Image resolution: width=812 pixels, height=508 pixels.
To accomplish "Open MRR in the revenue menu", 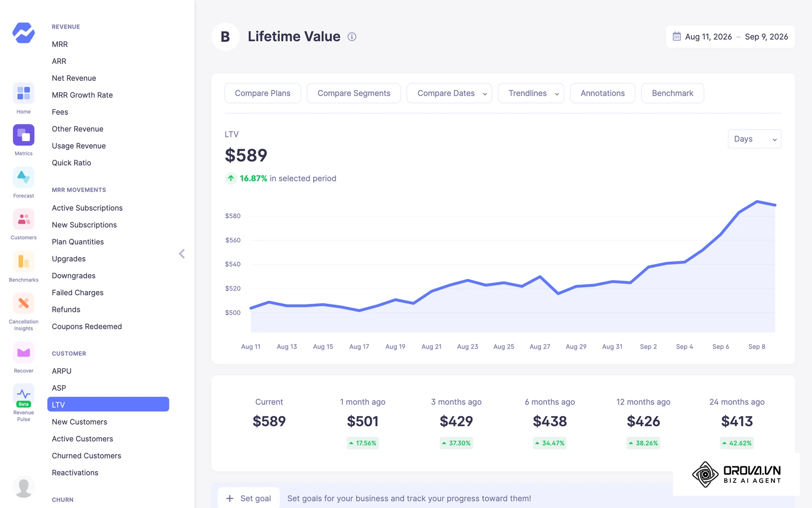I will pyautogui.click(x=60, y=44).
